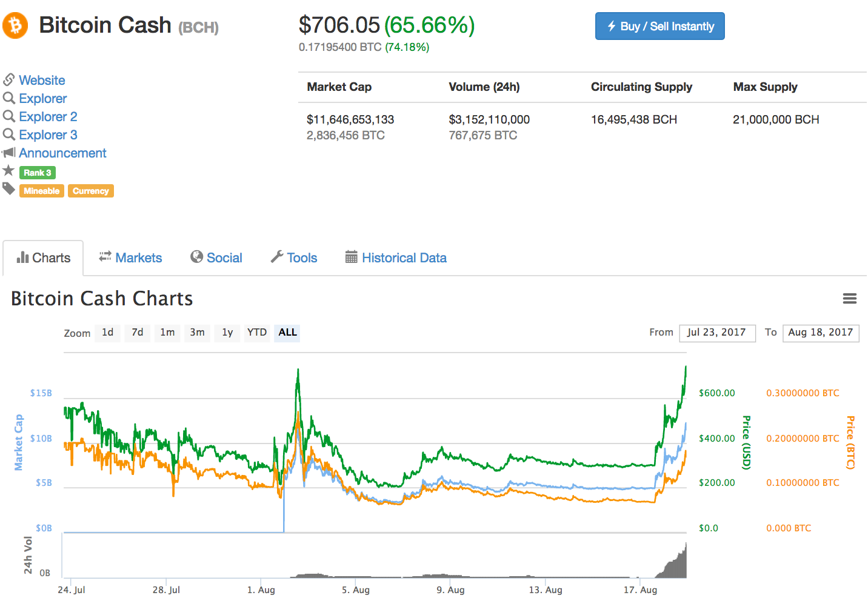The height and width of the screenshot is (601, 868).
Task: Click the Price (BTC) axis label
Action: tap(850, 442)
